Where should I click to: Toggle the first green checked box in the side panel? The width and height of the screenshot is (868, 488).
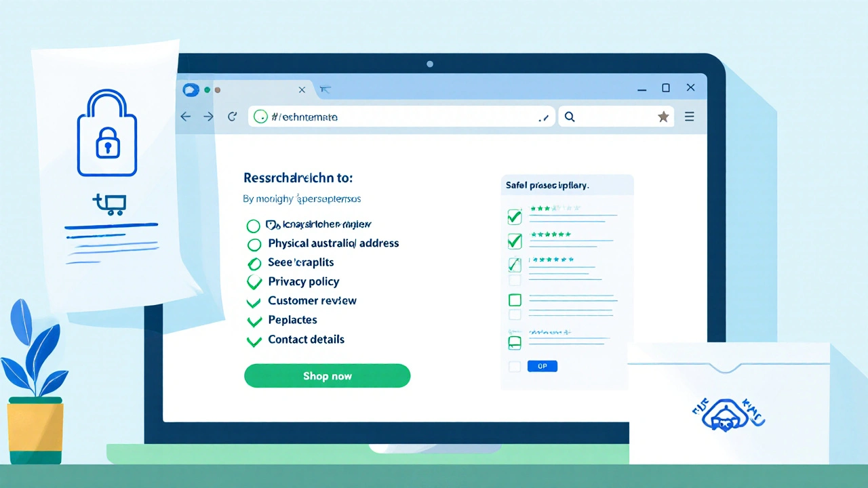click(515, 216)
